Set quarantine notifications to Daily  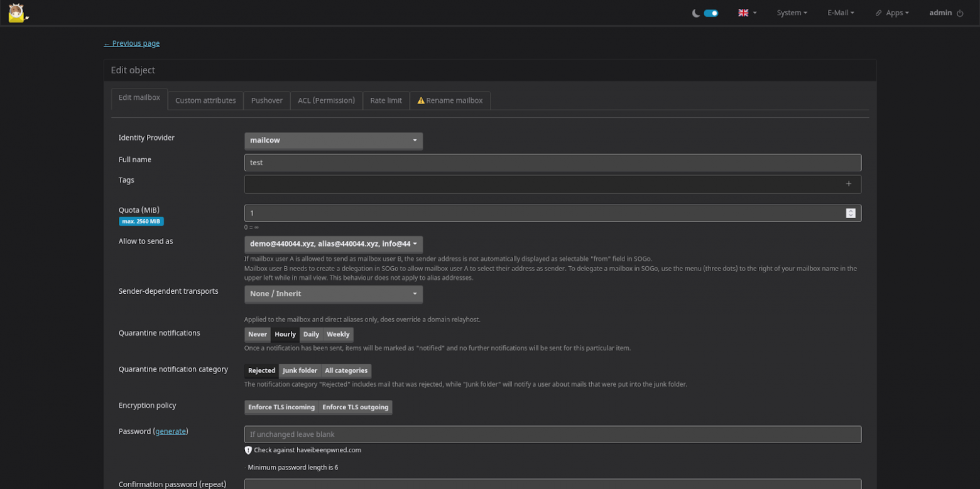pyautogui.click(x=311, y=335)
